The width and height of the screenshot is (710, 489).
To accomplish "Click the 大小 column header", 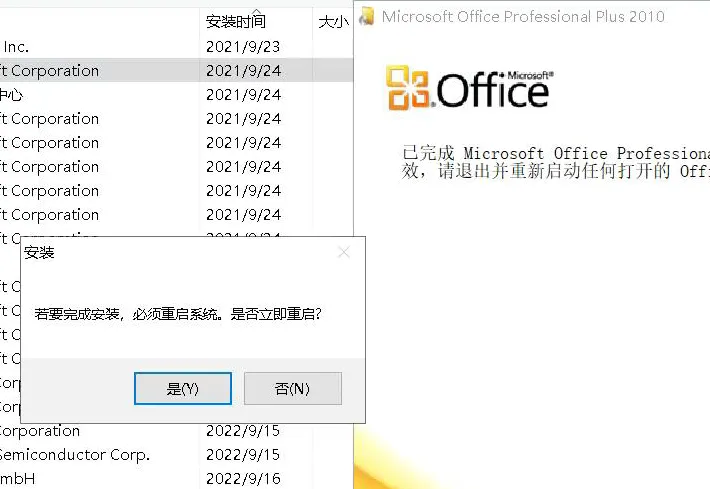I will [x=332, y=21].
